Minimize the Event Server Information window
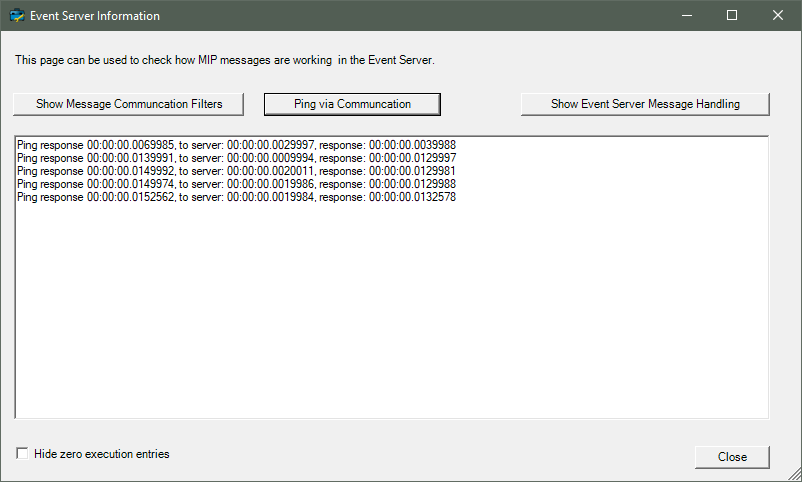Image resolution: width=802 pixels, height=482 pixels. tap(687, 15)
